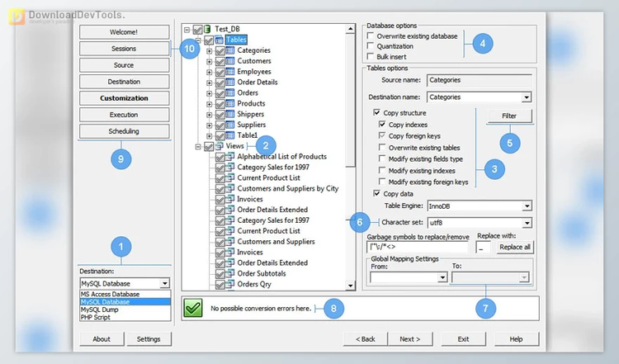Uncheck Copy structure
619x364 pixels.
pyautogui.click(x=376, y=112)
